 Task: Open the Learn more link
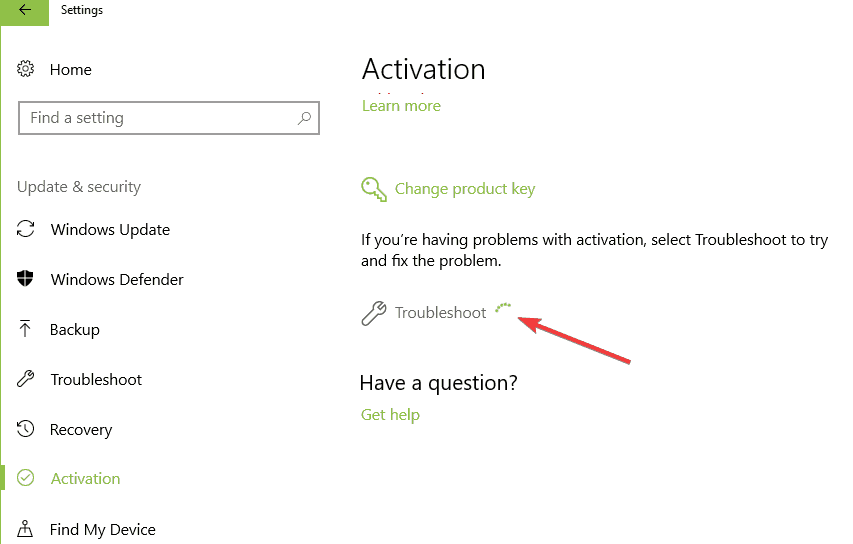(x=401, y=106)
